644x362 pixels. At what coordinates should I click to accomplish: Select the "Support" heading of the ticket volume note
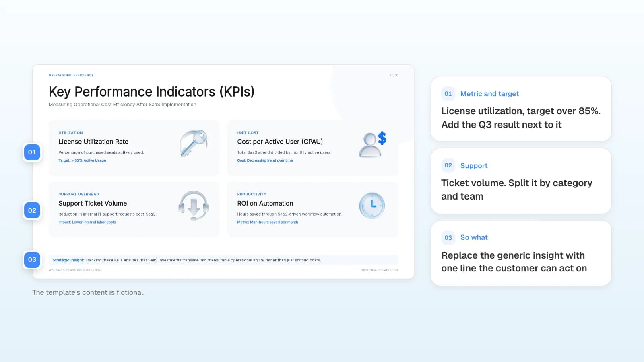(474, 166)
